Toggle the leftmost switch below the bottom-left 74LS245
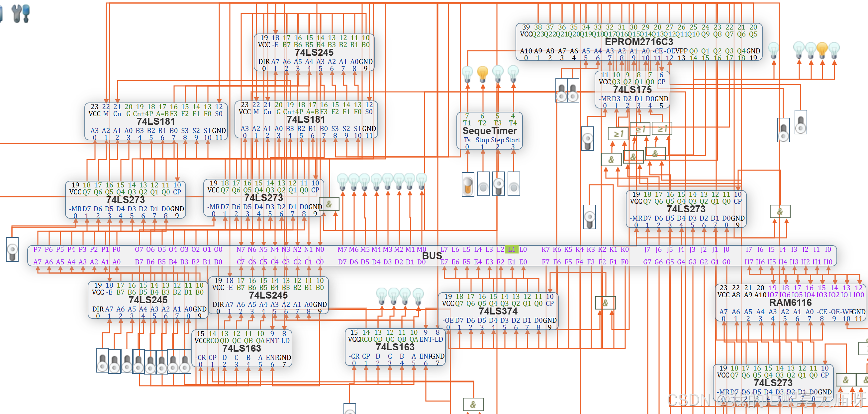 pos(102,360)
